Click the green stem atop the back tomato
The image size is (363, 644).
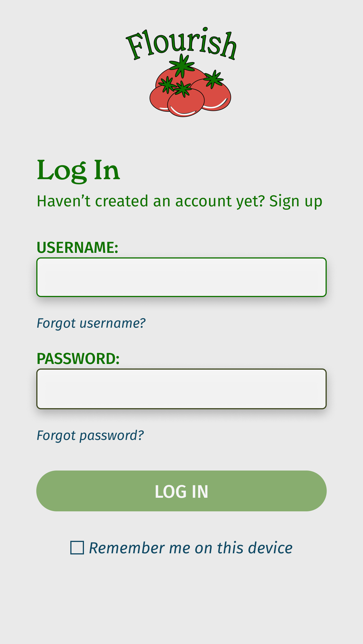[x=182, y=65]
